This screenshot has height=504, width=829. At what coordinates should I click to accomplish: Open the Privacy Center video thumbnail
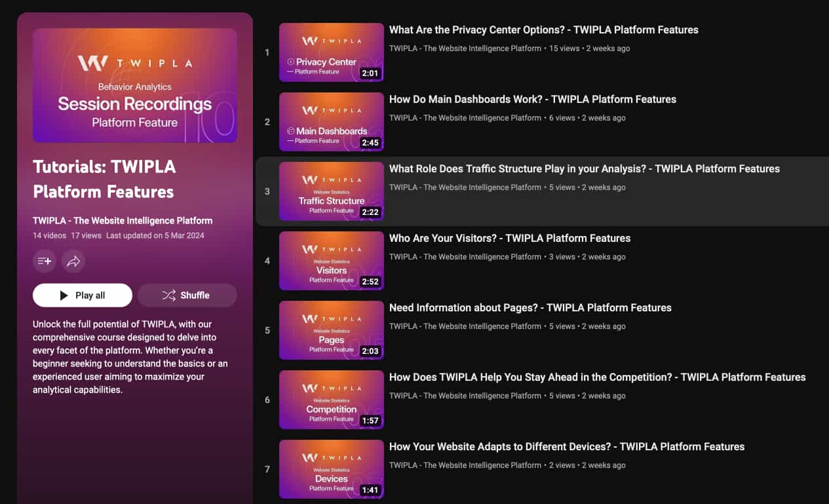[331, 52]
